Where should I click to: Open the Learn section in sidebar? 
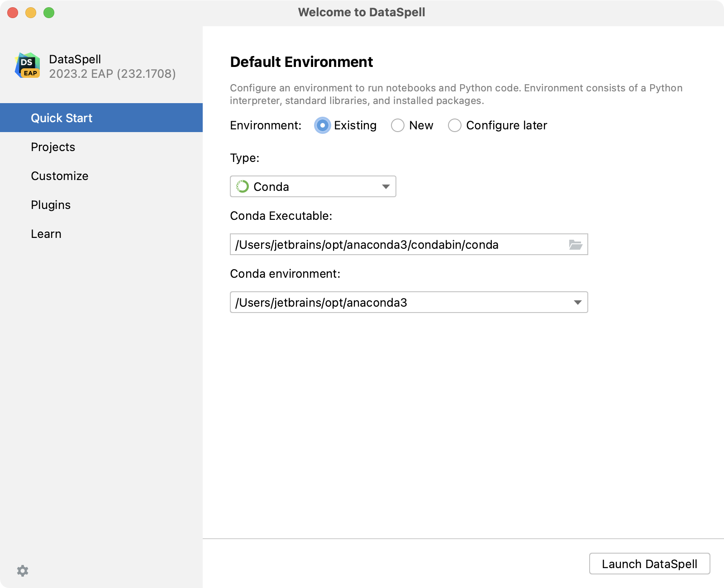(46, 234)
